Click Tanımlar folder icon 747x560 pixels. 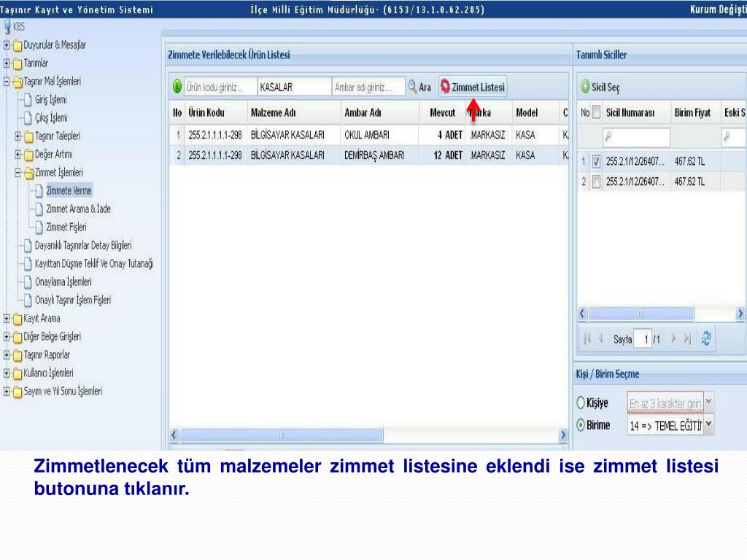18,63
